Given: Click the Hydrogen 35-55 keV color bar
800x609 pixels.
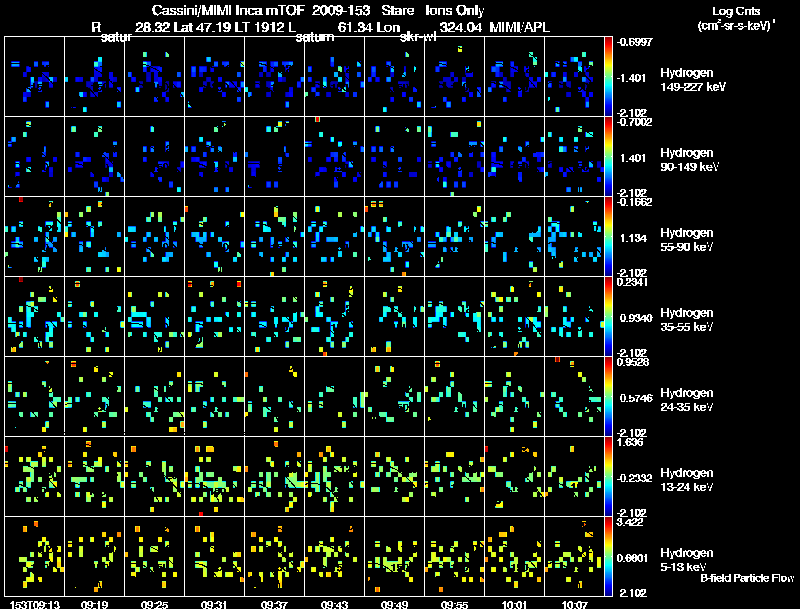Looking at the screenshot, I should 608,316.
